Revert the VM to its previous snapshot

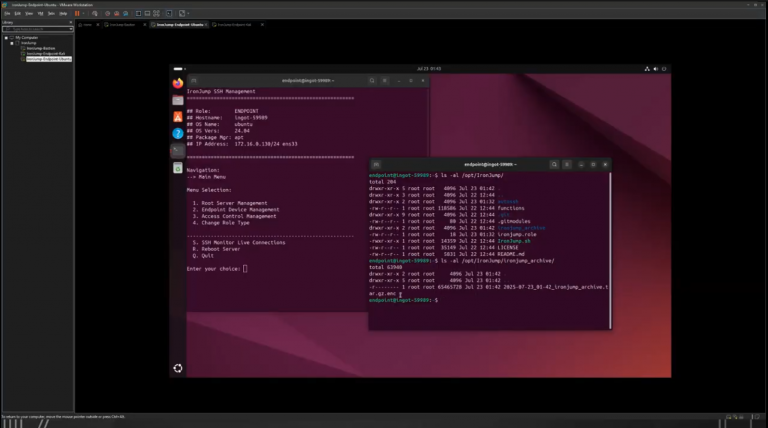tap(117, 13)
